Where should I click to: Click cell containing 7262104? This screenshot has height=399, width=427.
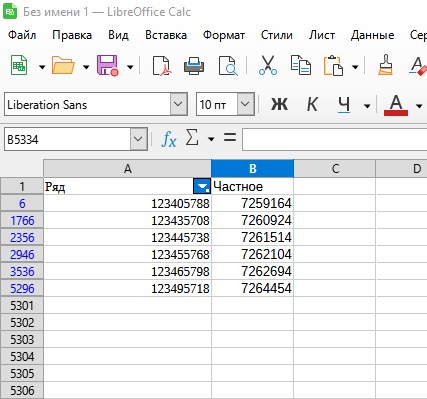pos(253,254)
